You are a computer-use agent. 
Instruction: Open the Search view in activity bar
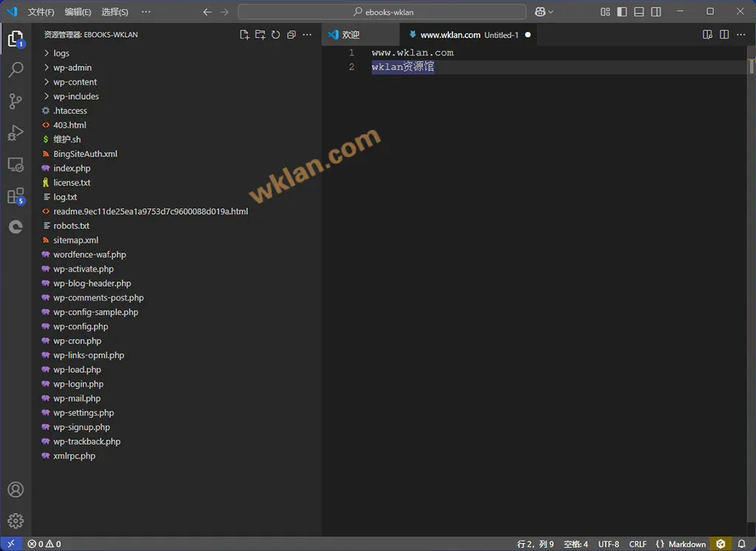click(16, 70)
